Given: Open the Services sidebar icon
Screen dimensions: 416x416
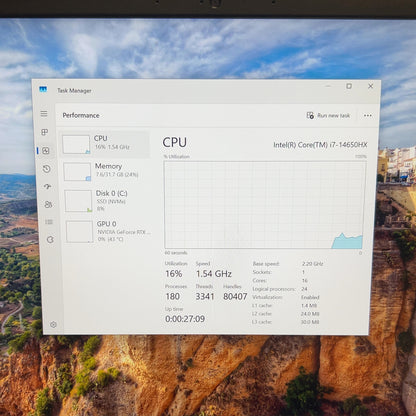Looking at the screenshot, I should pos(50,239).
